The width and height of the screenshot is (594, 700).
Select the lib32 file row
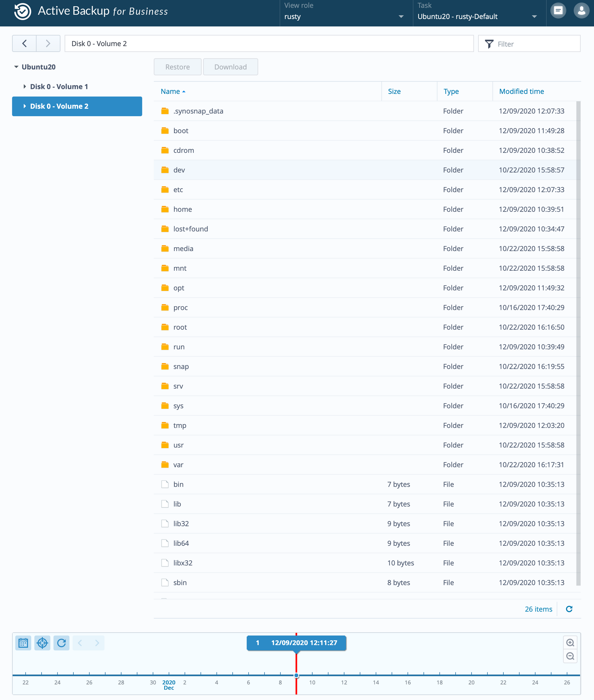(x=365, y=524)
